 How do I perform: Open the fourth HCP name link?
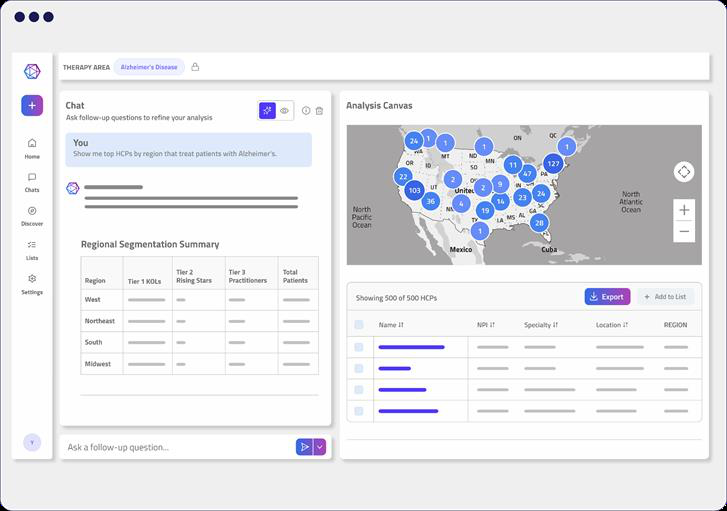408,411
